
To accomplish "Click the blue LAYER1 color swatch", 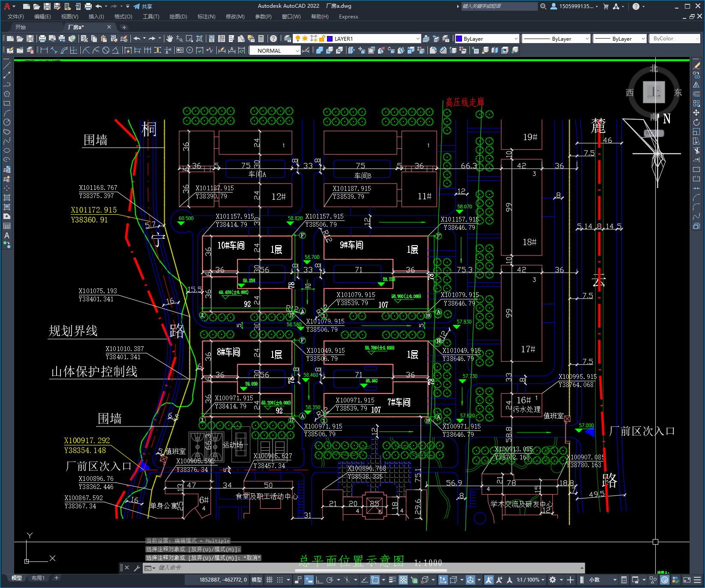I will coord(330,39).
